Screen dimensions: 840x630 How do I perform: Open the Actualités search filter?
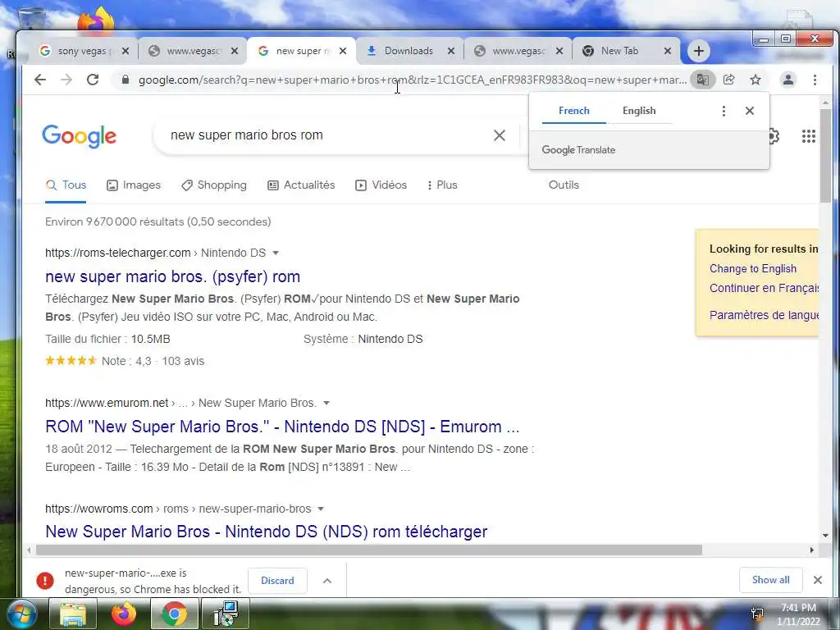click(x=301, y=185)
